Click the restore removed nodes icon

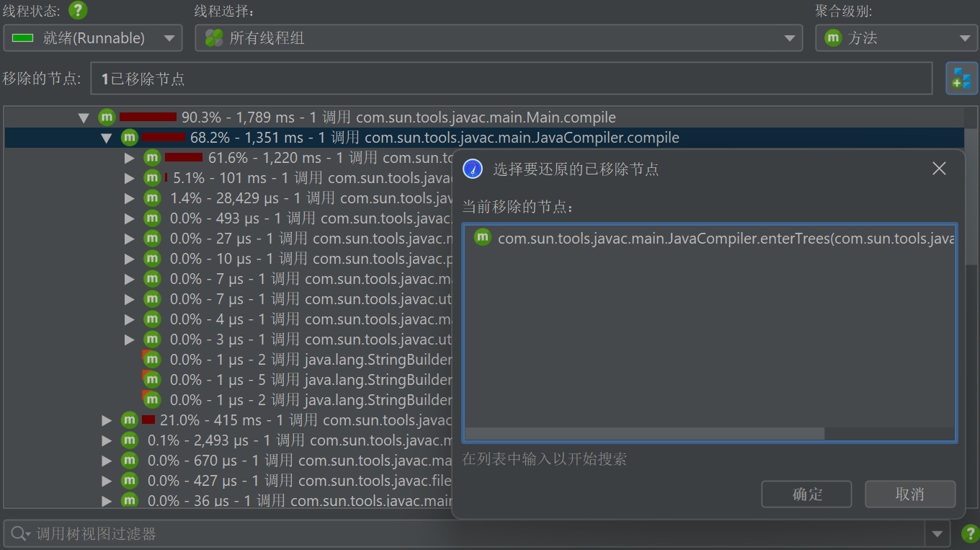[x=961, y=78]
